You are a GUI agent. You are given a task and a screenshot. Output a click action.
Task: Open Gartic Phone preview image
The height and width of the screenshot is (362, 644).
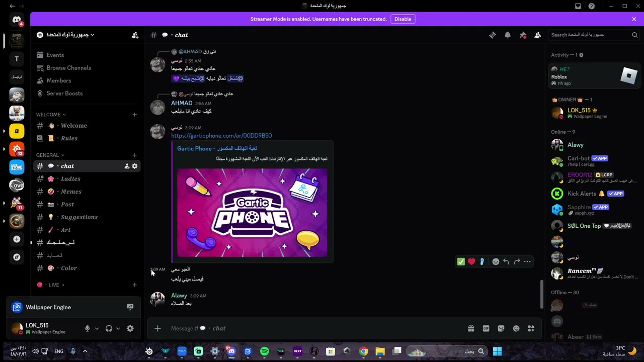[252, 213]
